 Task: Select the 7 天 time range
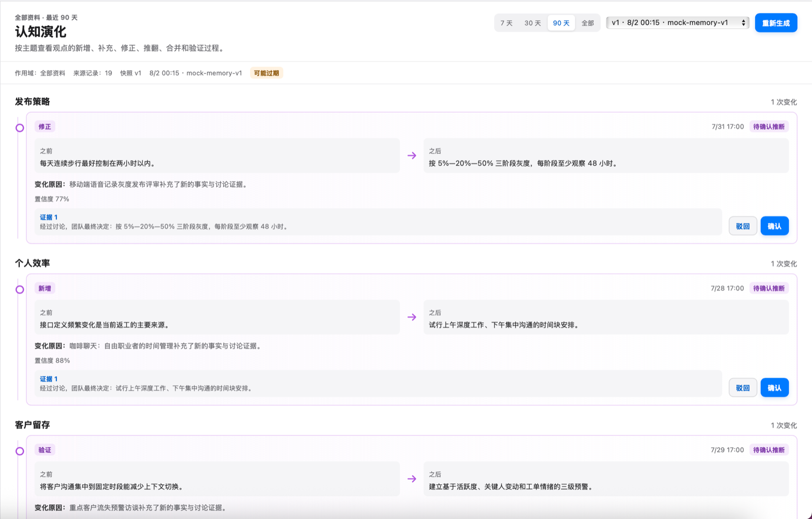pos(506,23)
